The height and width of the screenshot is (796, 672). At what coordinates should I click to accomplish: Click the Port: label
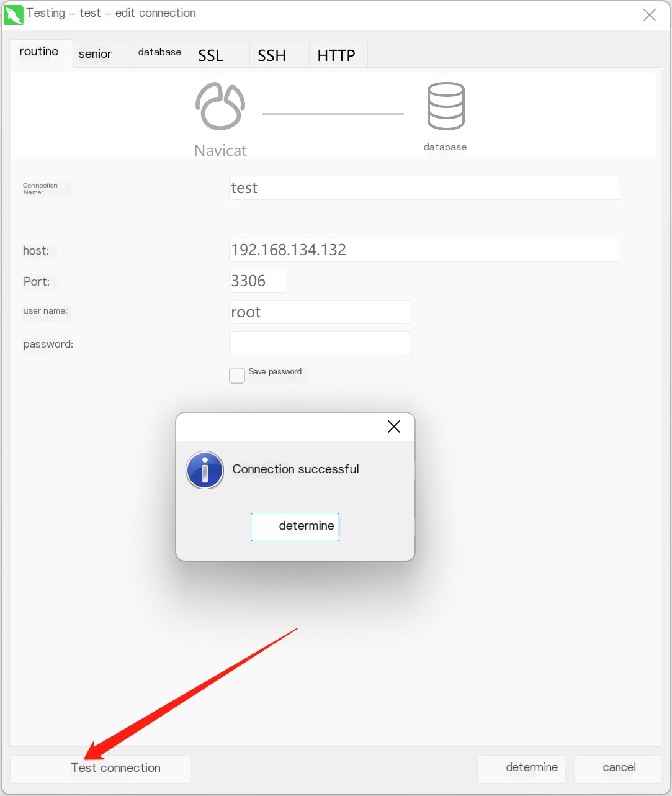(x=37, y=281)
